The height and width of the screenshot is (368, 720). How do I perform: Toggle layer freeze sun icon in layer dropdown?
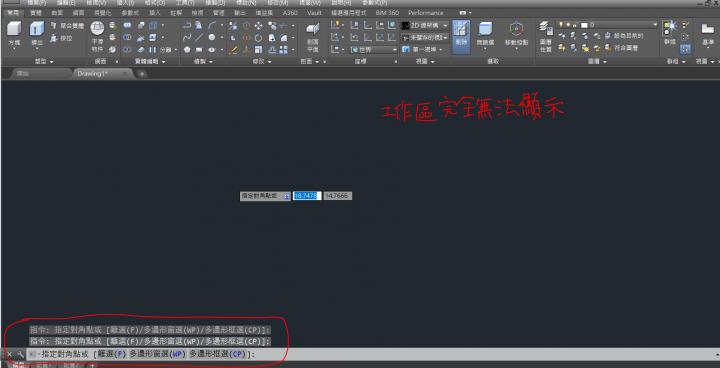[568, 25]
